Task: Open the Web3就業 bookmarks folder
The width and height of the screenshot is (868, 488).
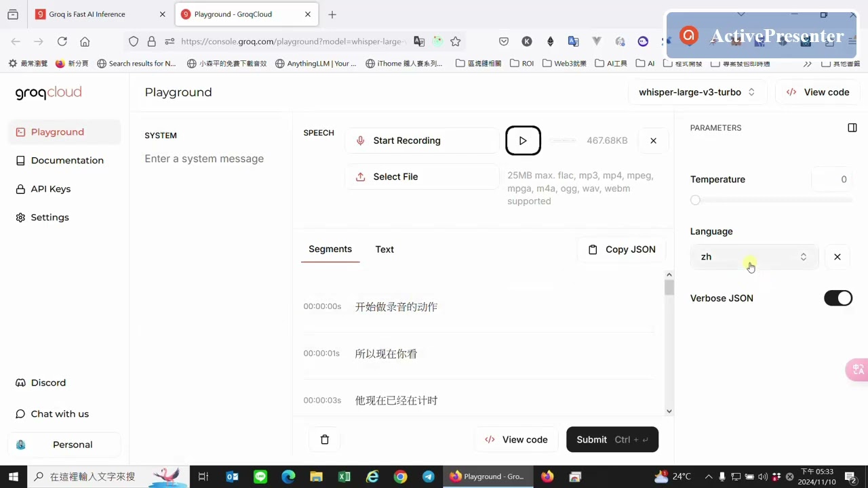Action: click(x=564, y=63)
